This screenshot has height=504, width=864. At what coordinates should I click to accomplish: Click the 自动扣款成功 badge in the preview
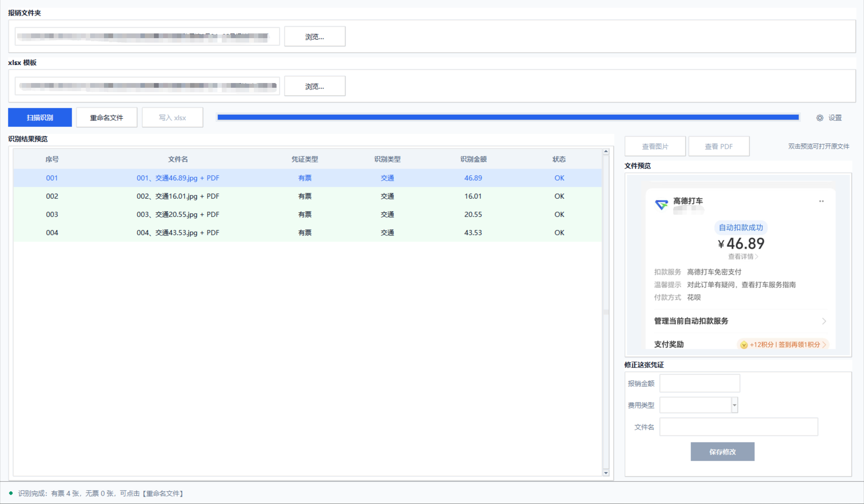tap(740, 228)
